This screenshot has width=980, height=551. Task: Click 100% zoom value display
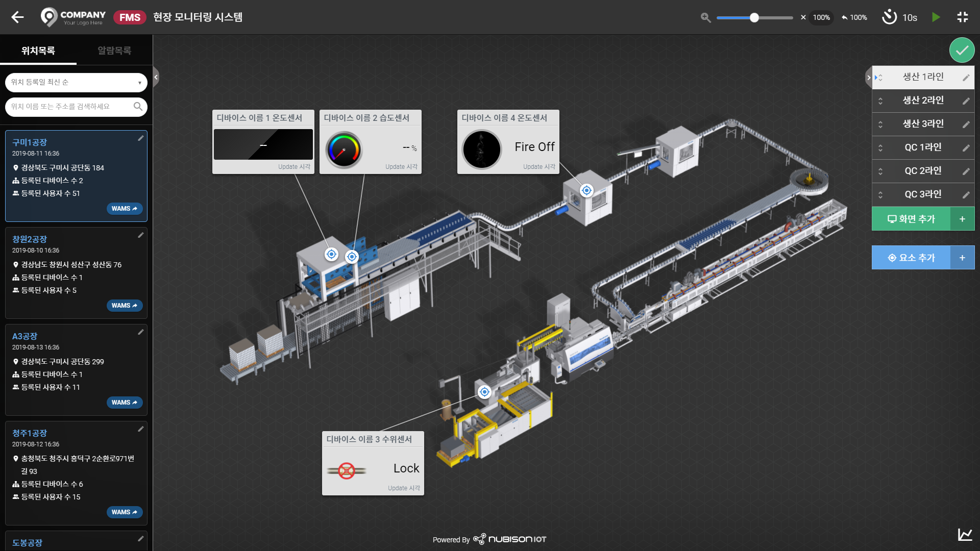click(821, 17)
